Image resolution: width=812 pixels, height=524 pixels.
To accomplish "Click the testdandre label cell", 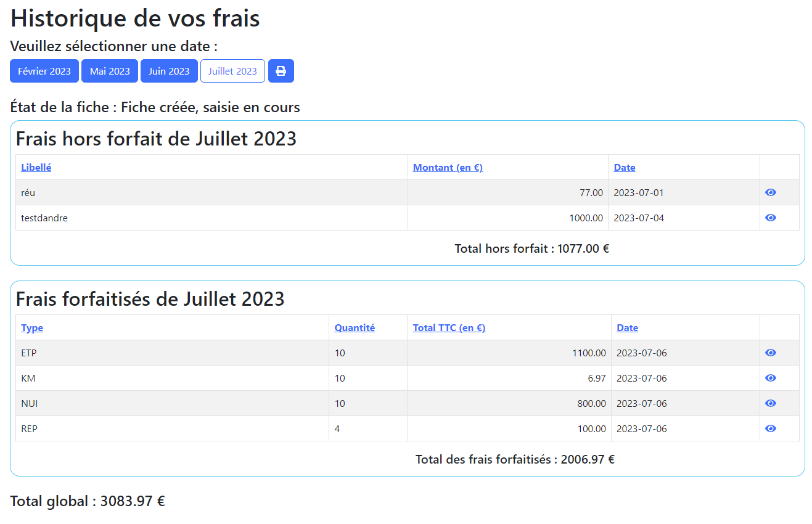I will [x=44, y=218].
